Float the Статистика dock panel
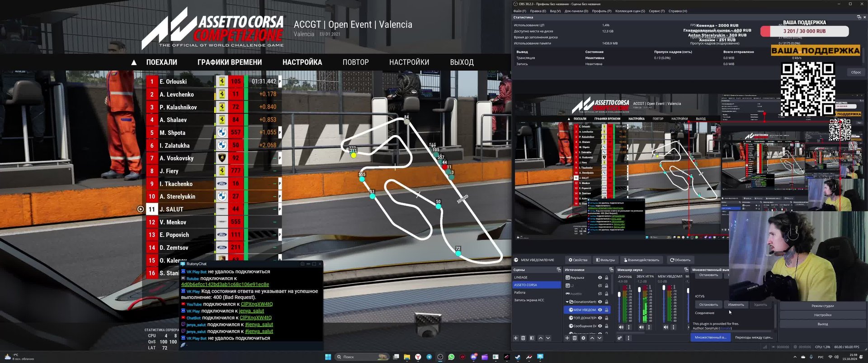This screenshot has width=868, height=363. point(859,17)
